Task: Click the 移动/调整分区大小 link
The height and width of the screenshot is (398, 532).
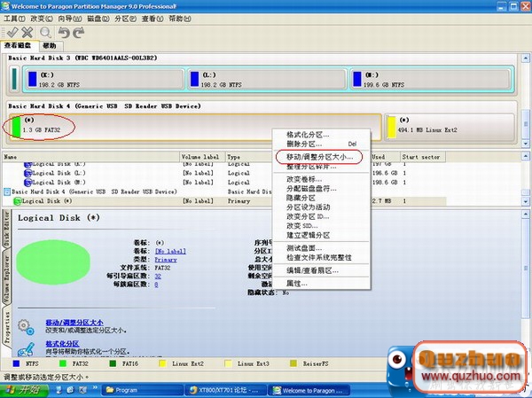Action: pyautogui.click(x=74, y=323)
